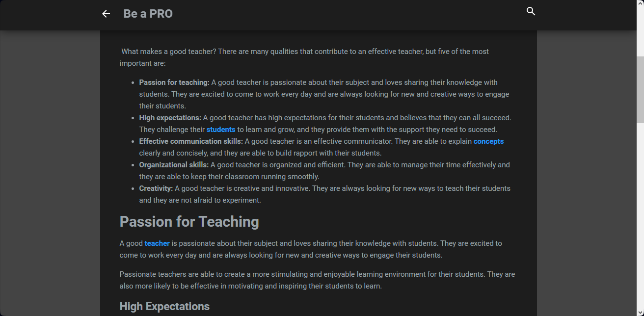
Task: Click the back arrow in header
Action: [x=106, y=14]
